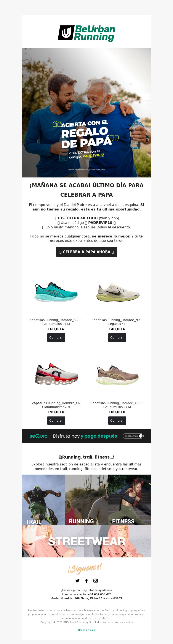
Task: Click the CELEBRA A PAPÁ AHORA button
Action: tap(86, 252)
